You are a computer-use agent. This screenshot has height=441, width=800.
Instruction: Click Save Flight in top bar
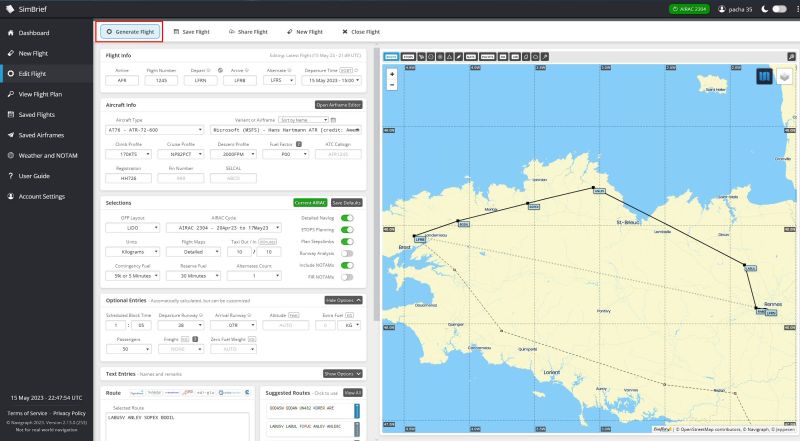tap(191, 32)
